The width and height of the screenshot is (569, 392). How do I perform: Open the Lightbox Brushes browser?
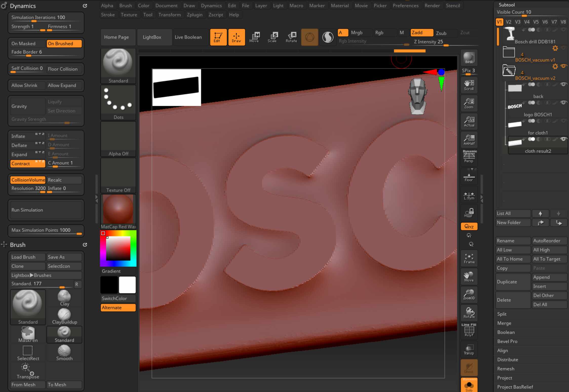click(46, 275)
